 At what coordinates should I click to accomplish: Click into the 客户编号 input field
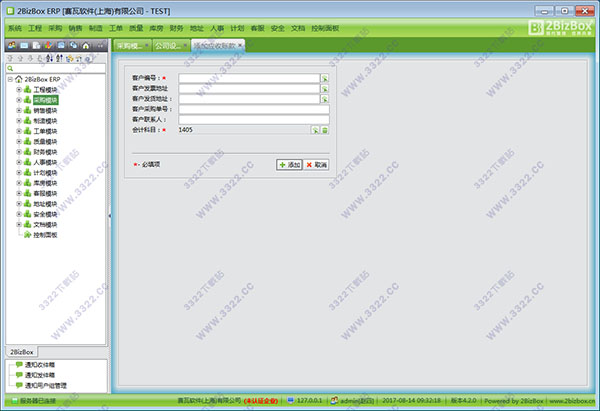click(249, 78)
